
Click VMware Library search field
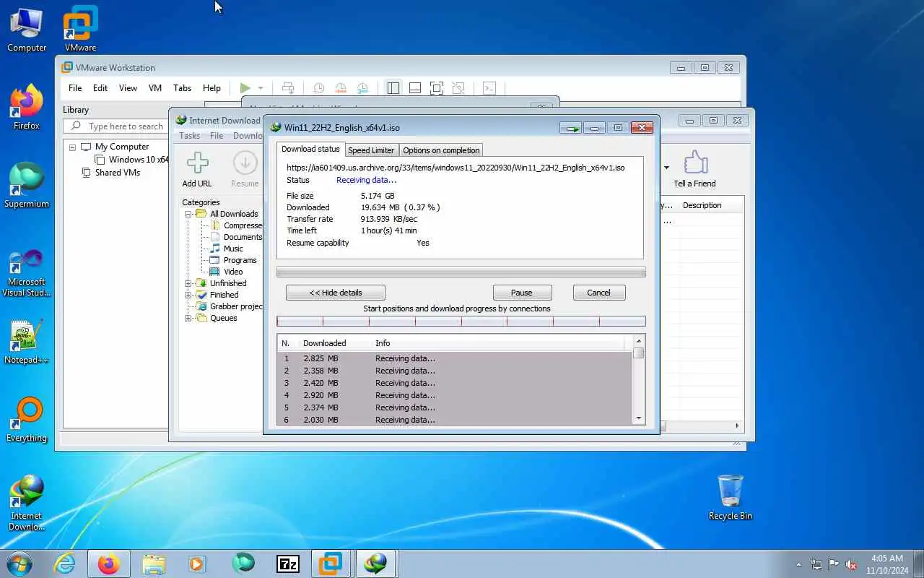(115, 126)
